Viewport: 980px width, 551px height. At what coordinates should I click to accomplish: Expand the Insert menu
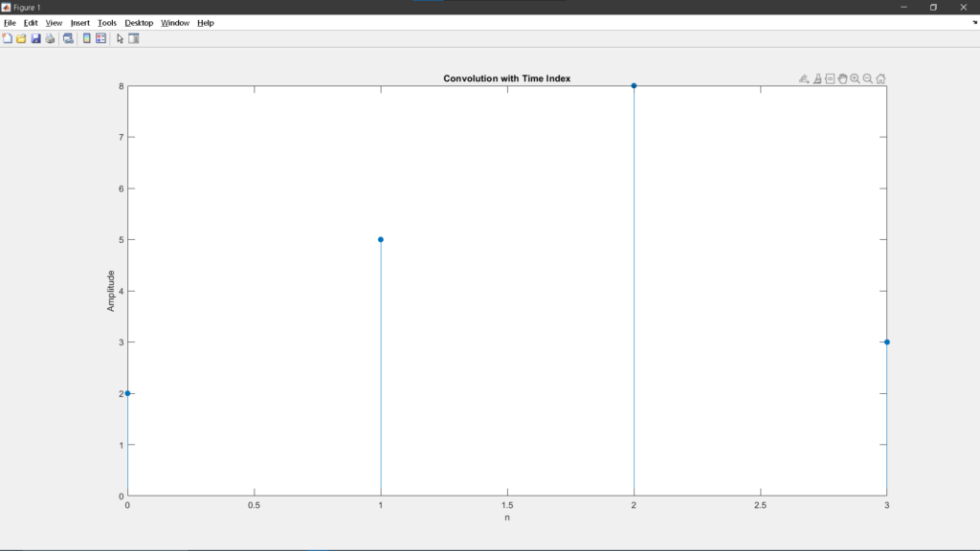[x=80, y=22]
